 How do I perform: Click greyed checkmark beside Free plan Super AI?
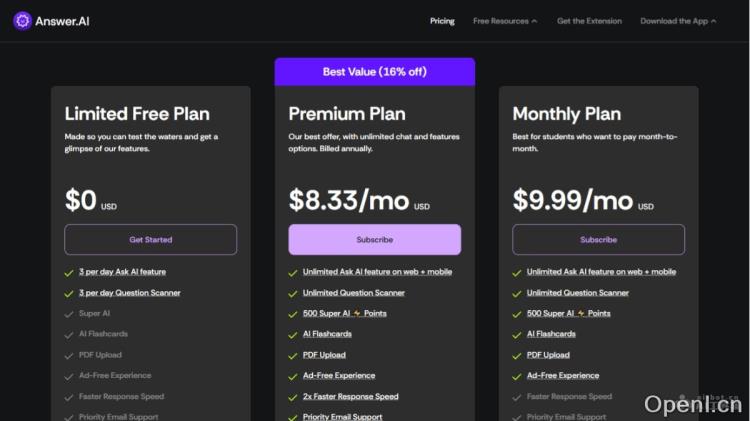(69, 313)
